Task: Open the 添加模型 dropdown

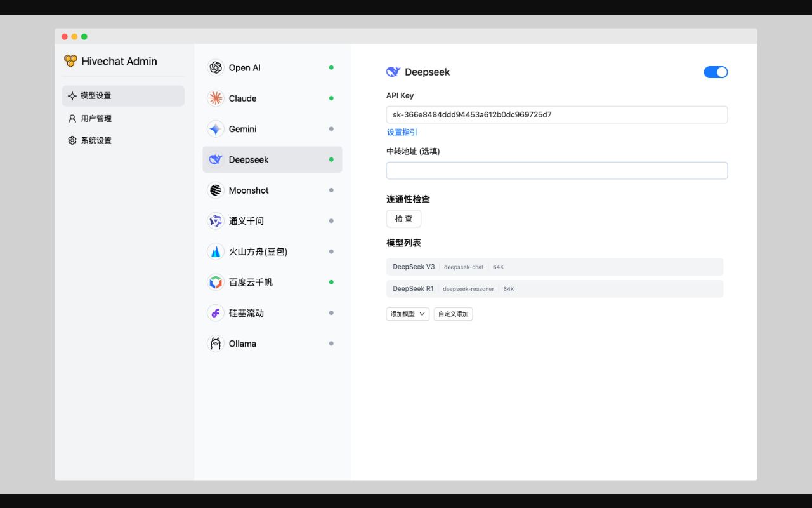Action: point(407,314)
